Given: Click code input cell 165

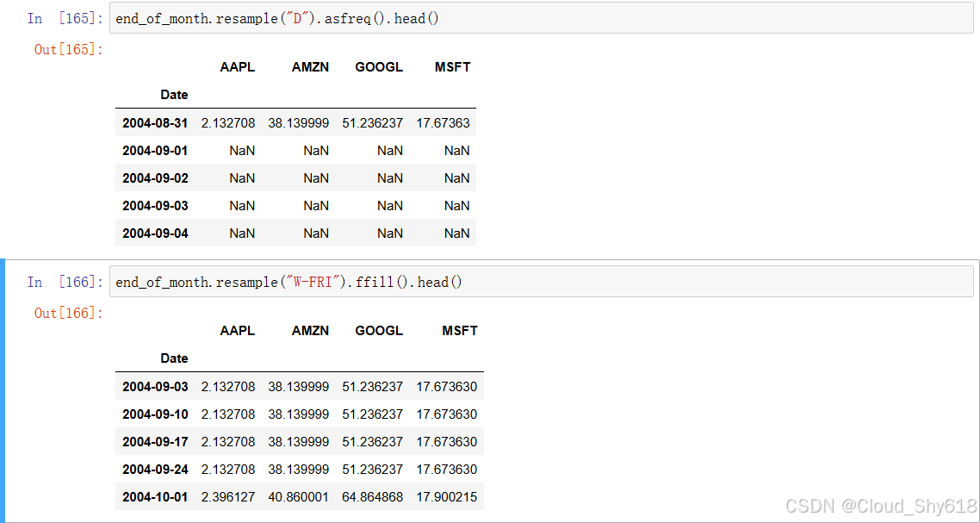Looking at the screenshot, I should click(x=542, y=18).
